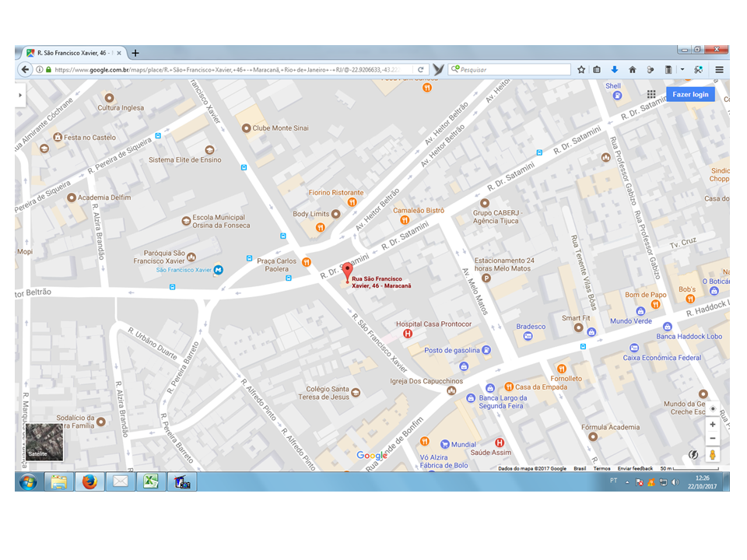Open the toolbar dropdown arrow beside clipboard icon
The height and width of the screenshot is (560, 747).
click(682, 69)
